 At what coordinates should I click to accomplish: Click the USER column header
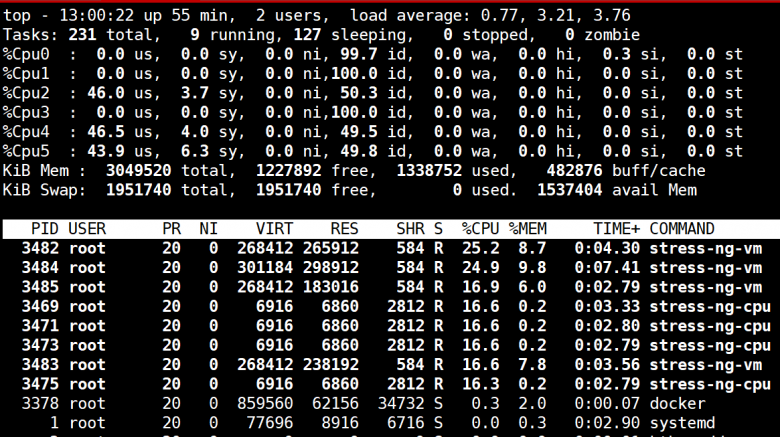87,228
